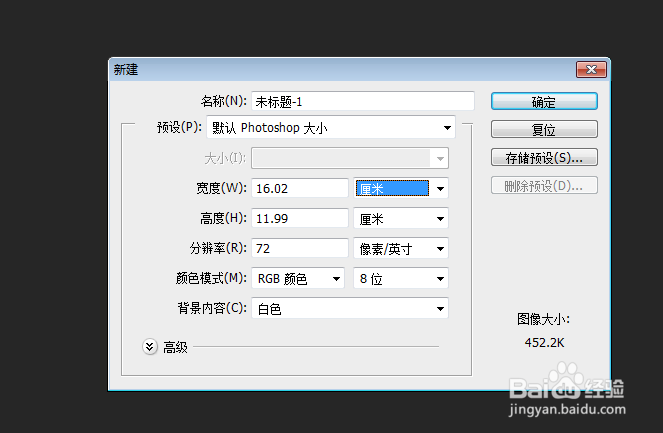Click the 高级 label text

pyautogui.click(x=175, y=347)
